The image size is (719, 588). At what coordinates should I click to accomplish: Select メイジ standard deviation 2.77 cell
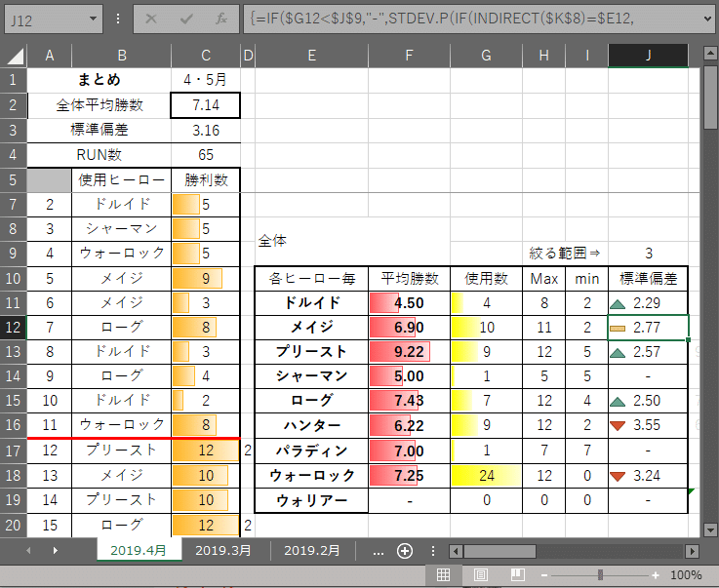click(648, 328)
